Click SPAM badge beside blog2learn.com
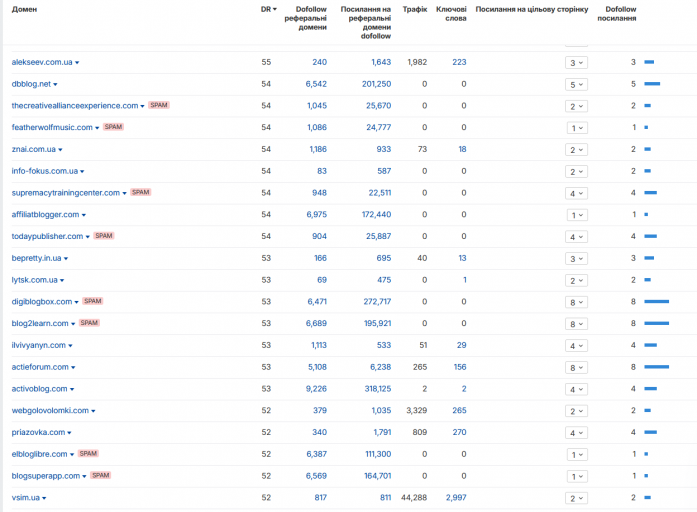 point(89,323)
